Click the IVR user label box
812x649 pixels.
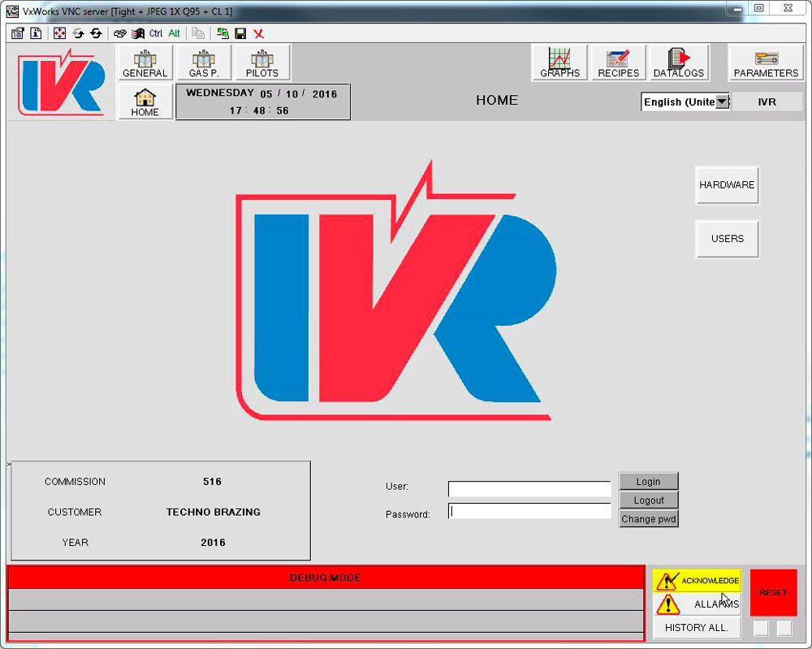point(767,102)
